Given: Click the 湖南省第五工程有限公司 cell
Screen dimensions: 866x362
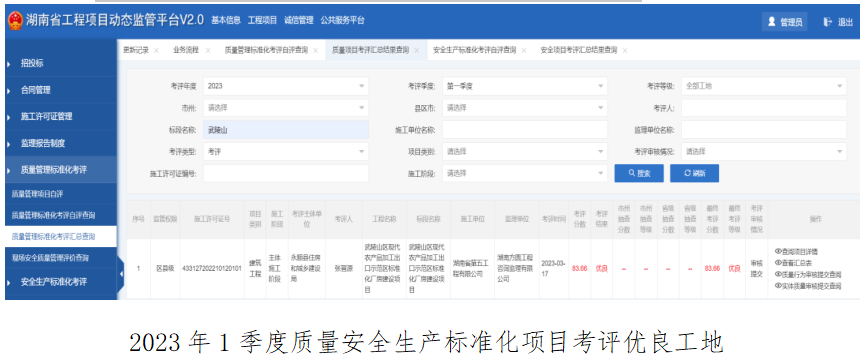Looking at the screenshot, I should 472,269.
